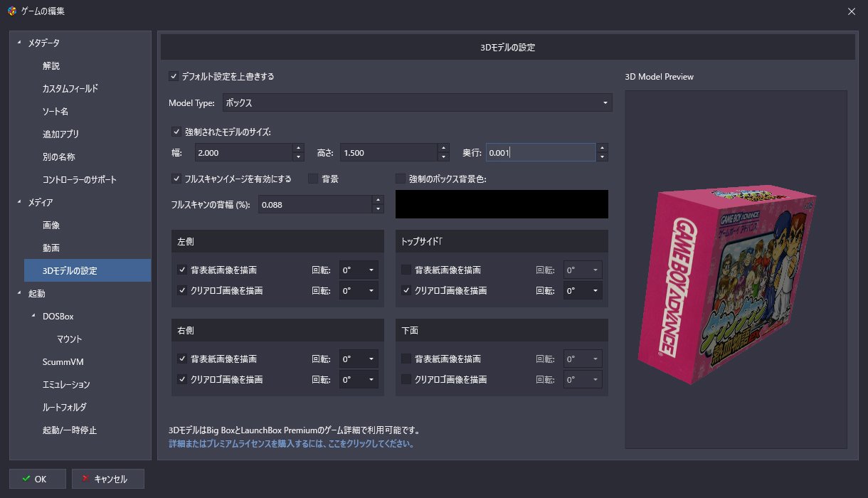This screenshot has height=498, width=868.
Task: Increase the 高さ height value with up arrow
Action: click(443, 148)
